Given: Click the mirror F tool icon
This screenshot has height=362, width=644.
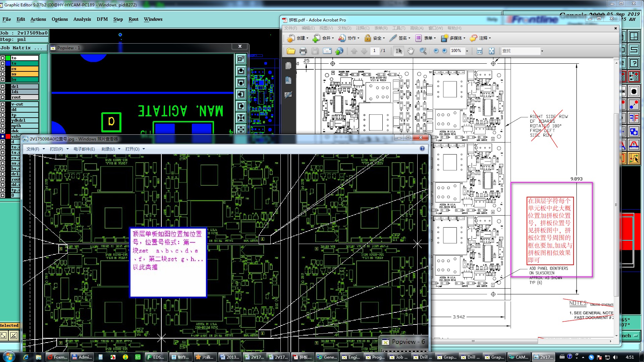Looking at the screenshot, I should tap(634, 118).
